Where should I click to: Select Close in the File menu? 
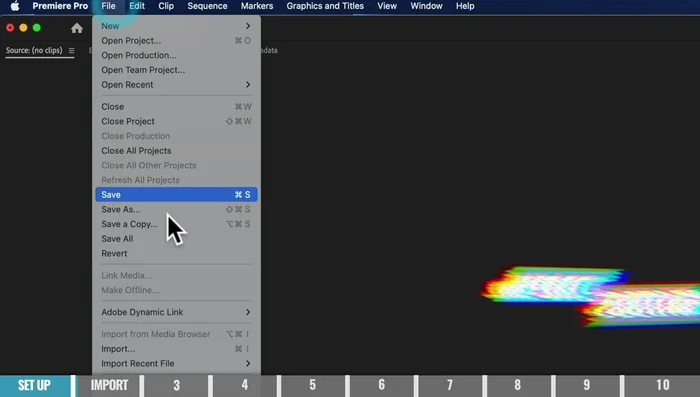(176, 107)
